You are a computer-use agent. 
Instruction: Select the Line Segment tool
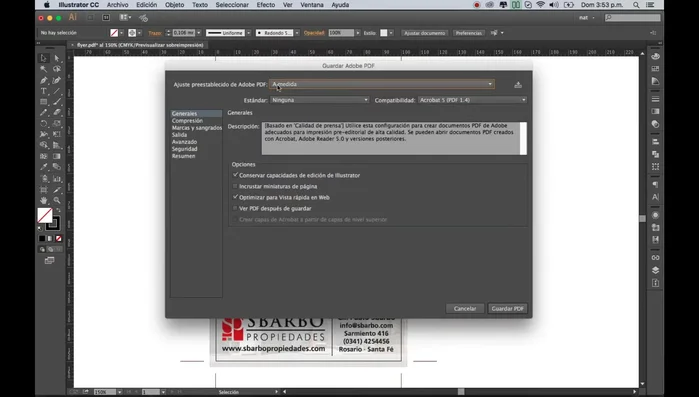57,91
